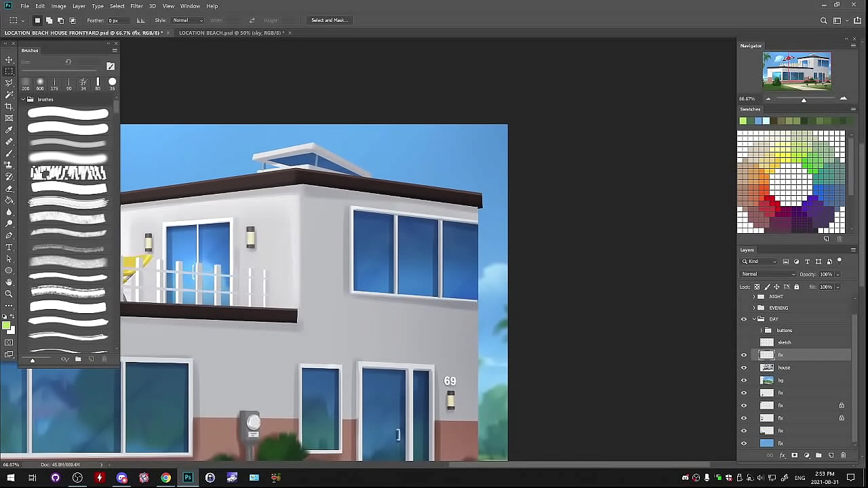Expand the EVENING layer group

click(x=753, y=308)
